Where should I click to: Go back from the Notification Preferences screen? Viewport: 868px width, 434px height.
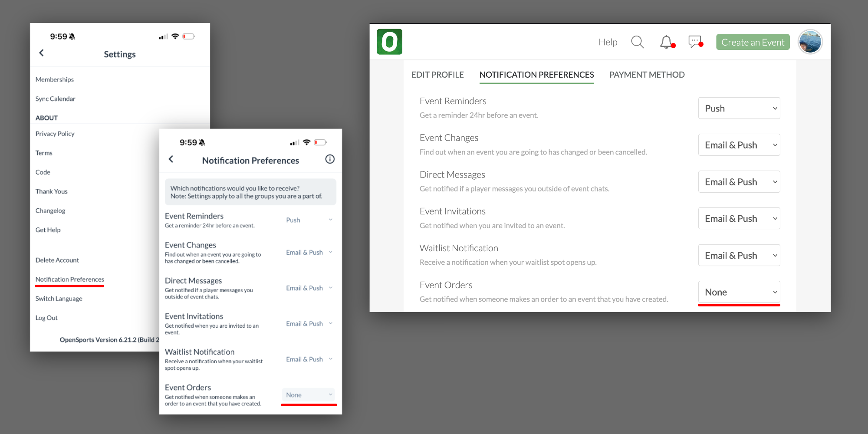(x=171, y=159)
